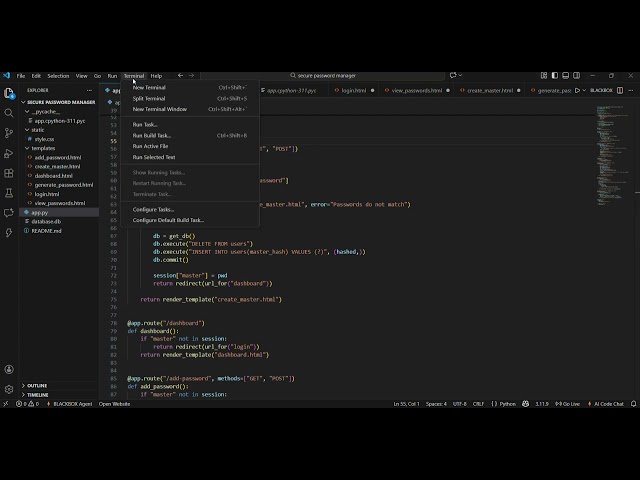Viewport: 640px width, 480px height.
Task: Click the VS Code logo icon
Action: click(6, 76)
